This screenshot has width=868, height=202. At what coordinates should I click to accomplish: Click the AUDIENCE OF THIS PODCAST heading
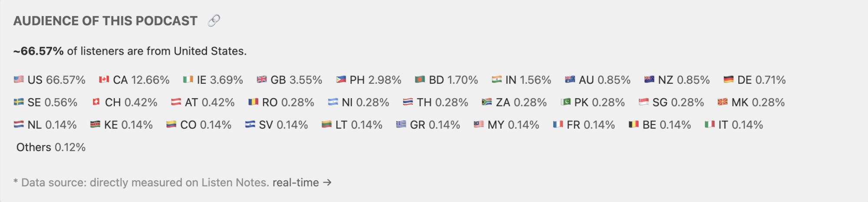105,21
